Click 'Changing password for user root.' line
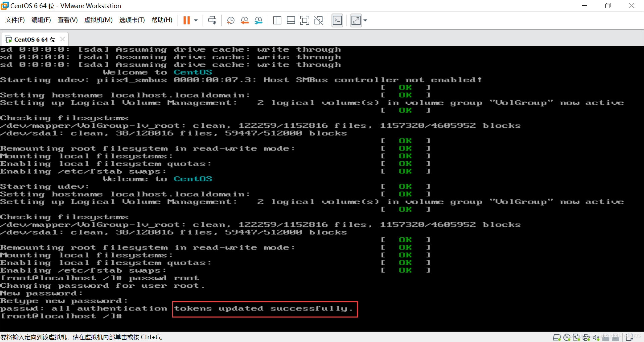 point(102,286)
